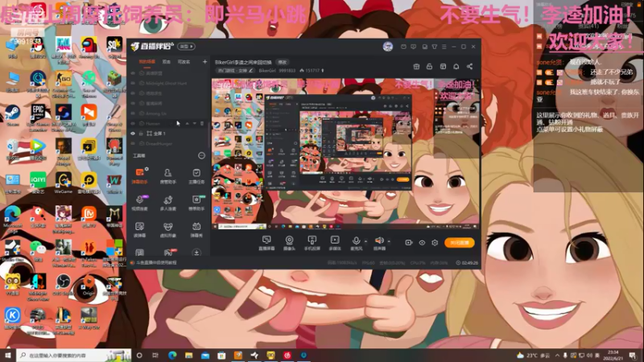Open the gear settings on 弹幕助手

click(147, 169)
